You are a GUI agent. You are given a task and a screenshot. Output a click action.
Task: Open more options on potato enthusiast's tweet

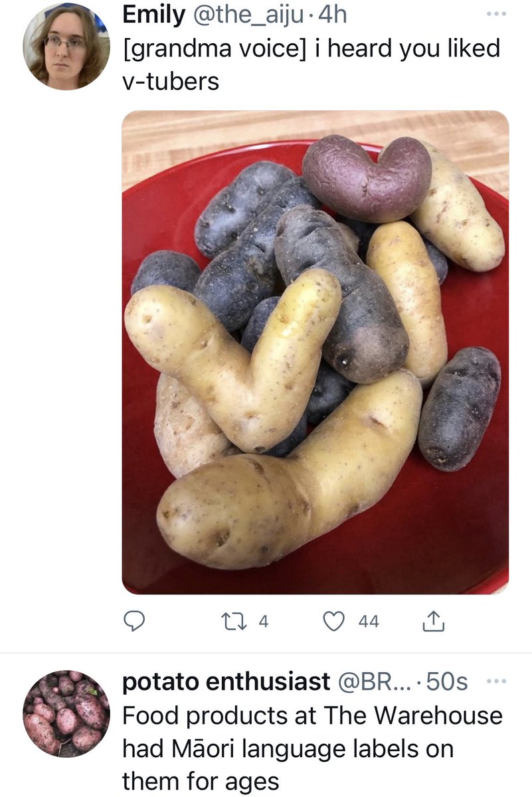click(x=496, y=681)
